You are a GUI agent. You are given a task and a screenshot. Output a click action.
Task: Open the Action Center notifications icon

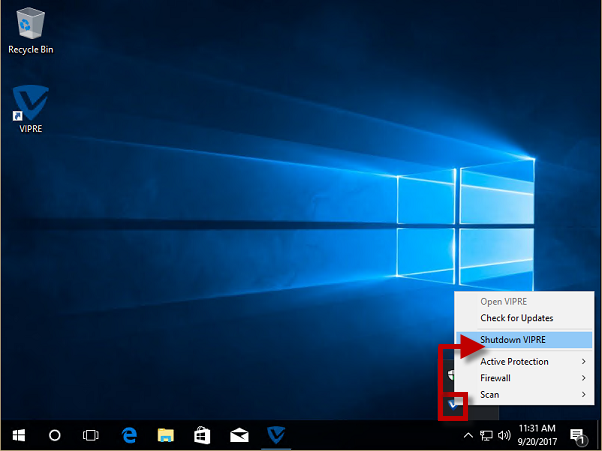click(x=578, y=435)
